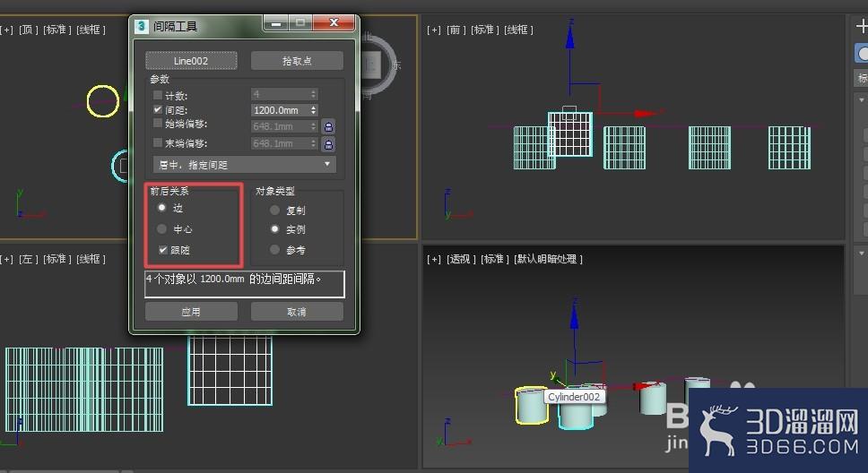
Task: Open the [前] front viewport menu
Action: click(x=456, y=30)
